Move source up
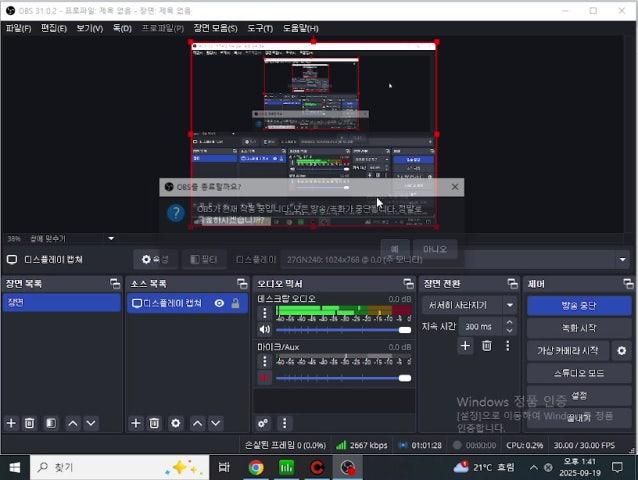638x480 pixels. click(197, 423)
